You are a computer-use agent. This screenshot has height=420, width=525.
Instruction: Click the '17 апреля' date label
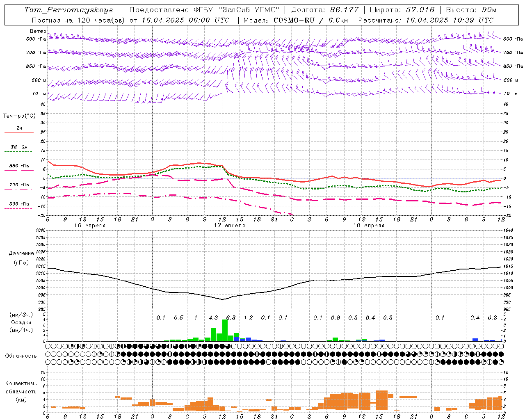[x=229, y=226]
